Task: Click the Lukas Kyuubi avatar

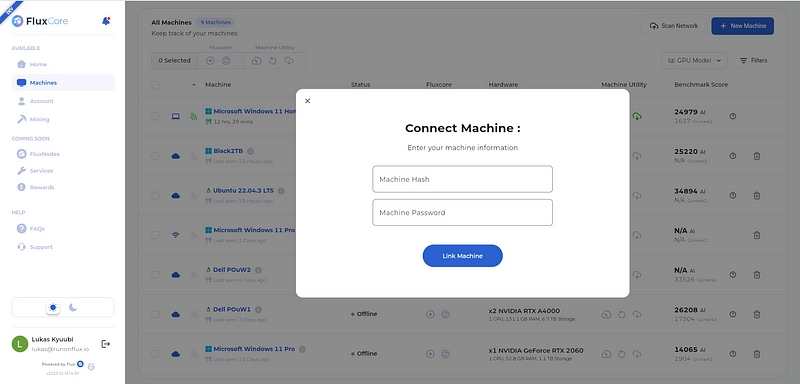Action: coord(19,344)
